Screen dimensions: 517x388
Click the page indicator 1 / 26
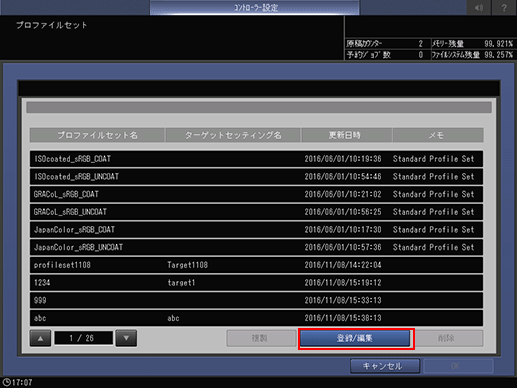(83, 338)
